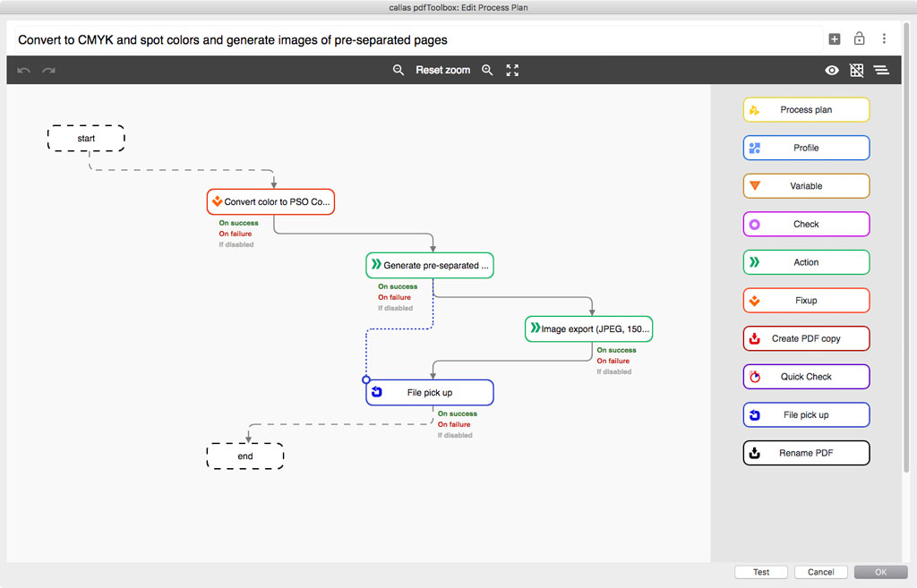Add a File pick up step from palette
Viewport: 917px width, 588px height.
807,415
